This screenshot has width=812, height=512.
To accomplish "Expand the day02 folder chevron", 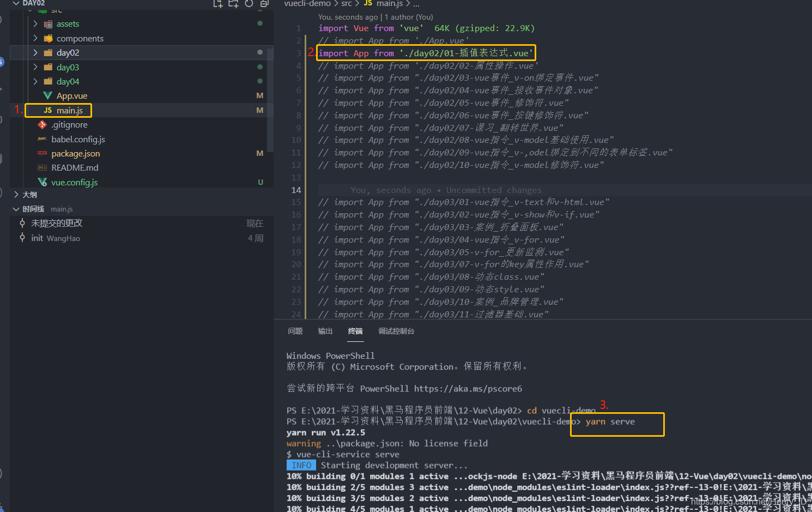I will (35, 53).
